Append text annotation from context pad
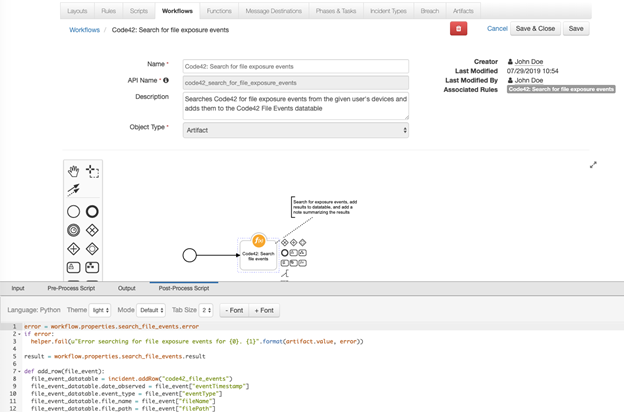The image size is (624, 412). [x=285, y=273]
